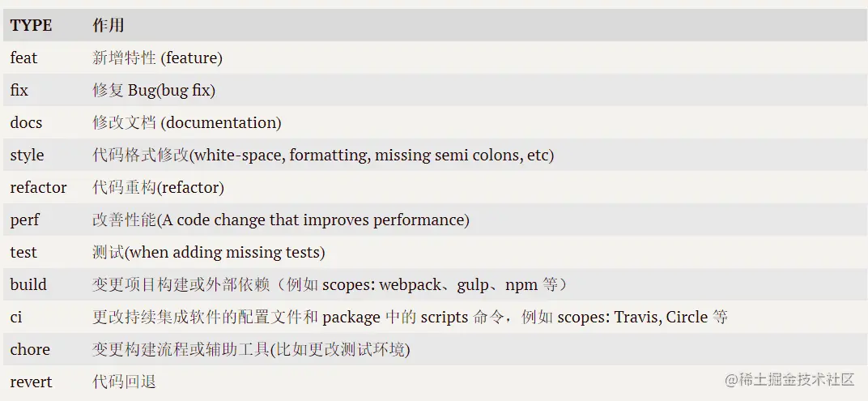
Task: Click the 稀土掘金技术社区 watermark
Action: point(789,379)
